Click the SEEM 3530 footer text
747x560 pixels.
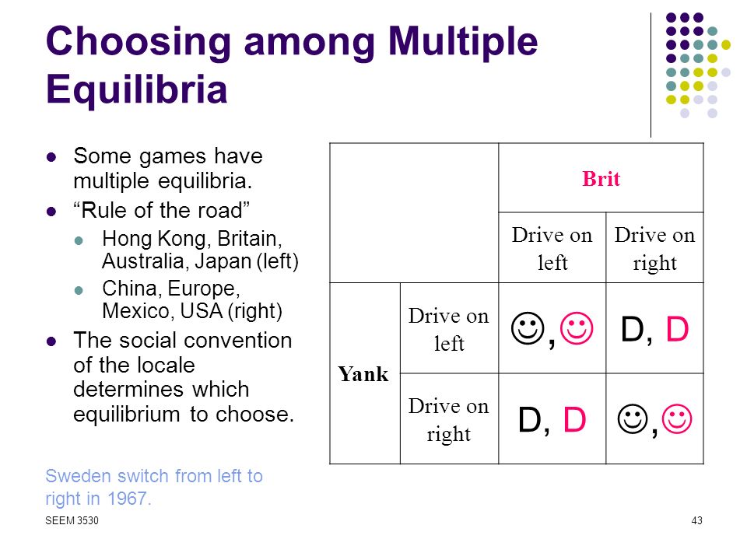click(72, 520)
